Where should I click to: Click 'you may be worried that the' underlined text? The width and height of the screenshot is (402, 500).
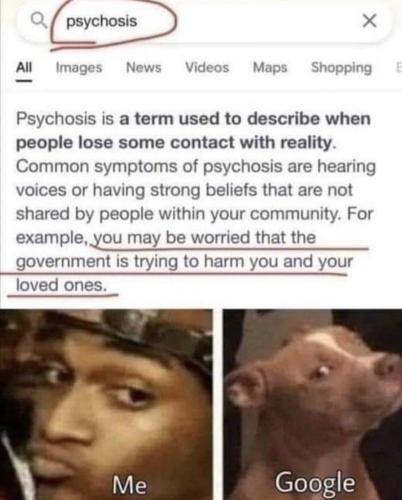[203, 238]
